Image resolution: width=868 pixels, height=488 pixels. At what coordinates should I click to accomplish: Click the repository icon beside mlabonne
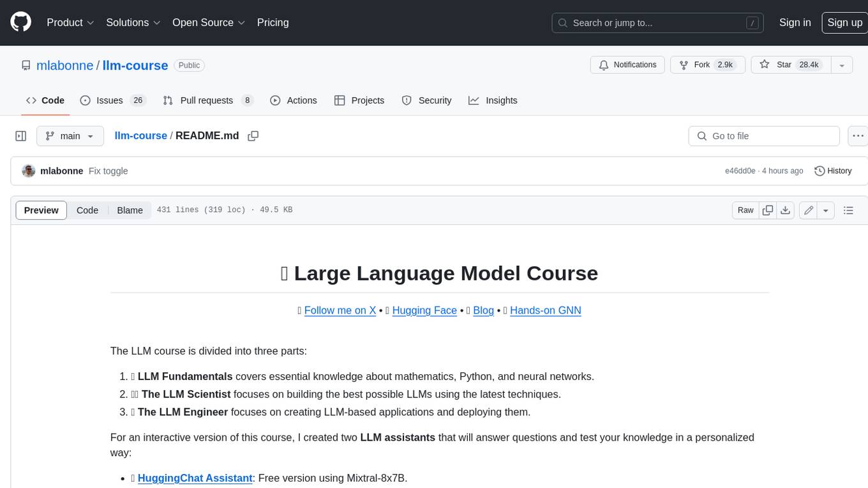(26, 66)
